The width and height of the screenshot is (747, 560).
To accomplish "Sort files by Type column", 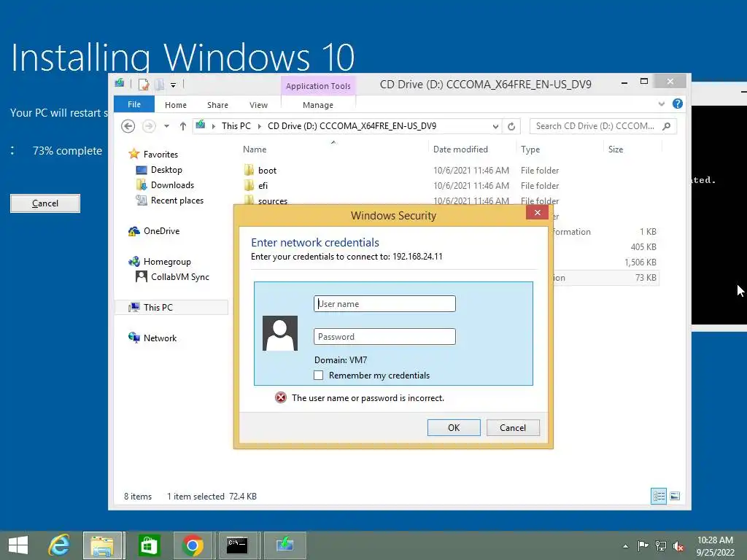I will click(530, 149).
